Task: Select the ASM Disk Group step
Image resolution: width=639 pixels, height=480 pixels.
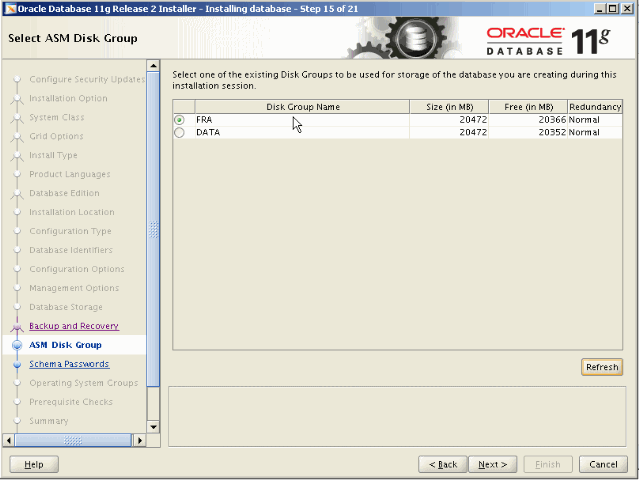Action: point(65,345)
